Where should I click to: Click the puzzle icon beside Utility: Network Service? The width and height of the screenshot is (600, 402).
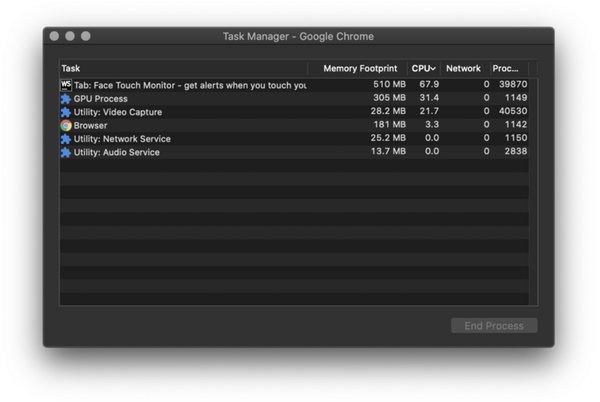click(x=66, y=139)
